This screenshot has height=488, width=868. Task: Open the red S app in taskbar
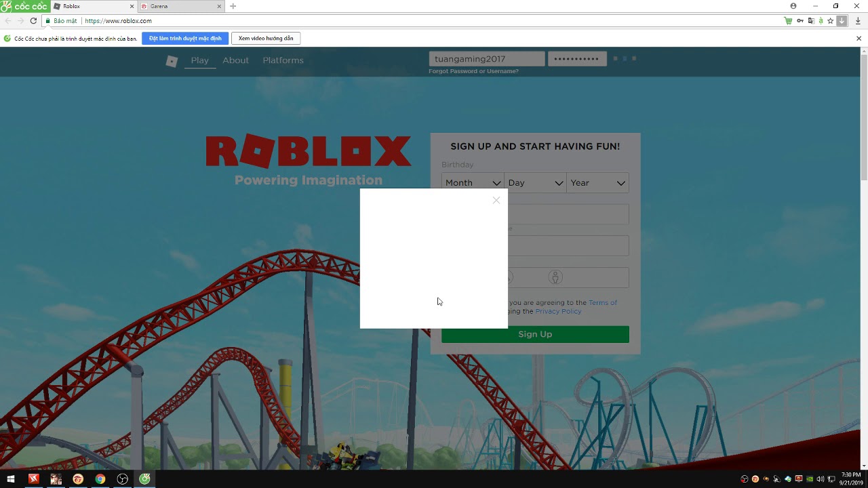pos(33,479)
